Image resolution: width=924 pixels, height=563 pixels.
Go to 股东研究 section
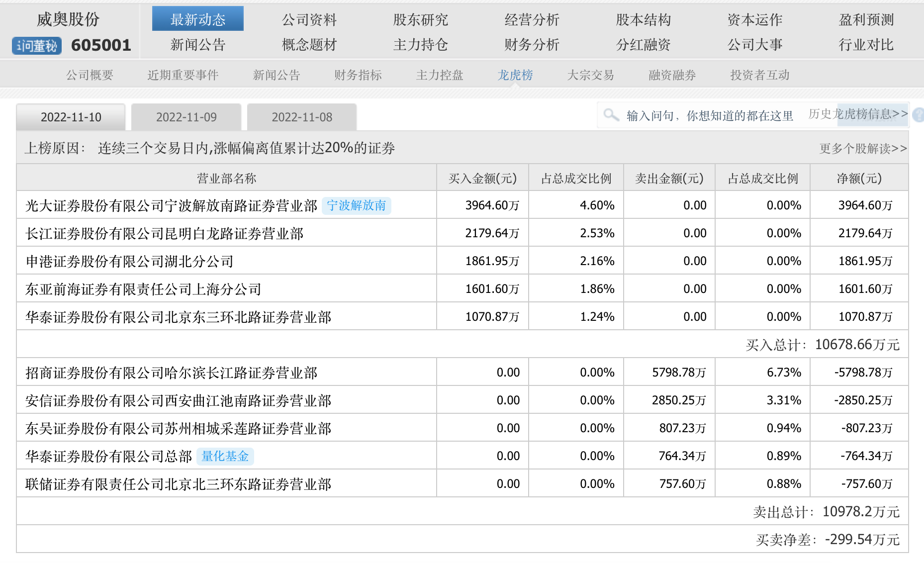click(x=420, y=20)
